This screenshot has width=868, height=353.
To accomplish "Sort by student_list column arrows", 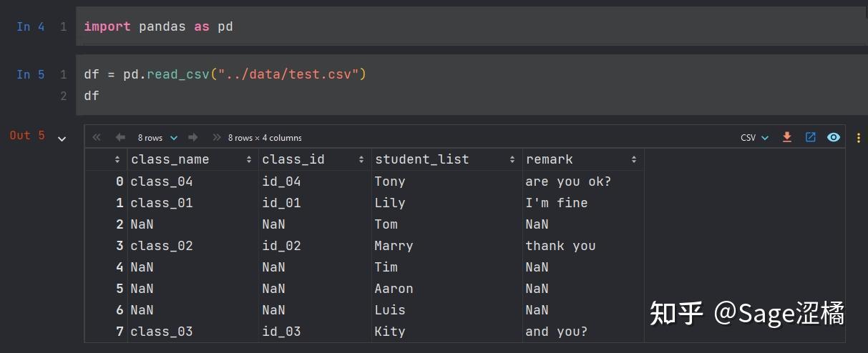I will click(512, 159).
